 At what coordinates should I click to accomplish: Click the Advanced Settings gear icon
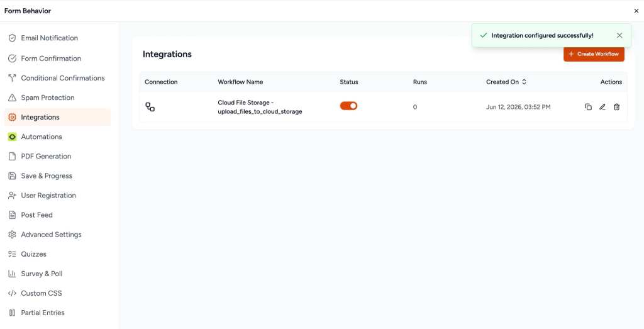tap(13, 235)
